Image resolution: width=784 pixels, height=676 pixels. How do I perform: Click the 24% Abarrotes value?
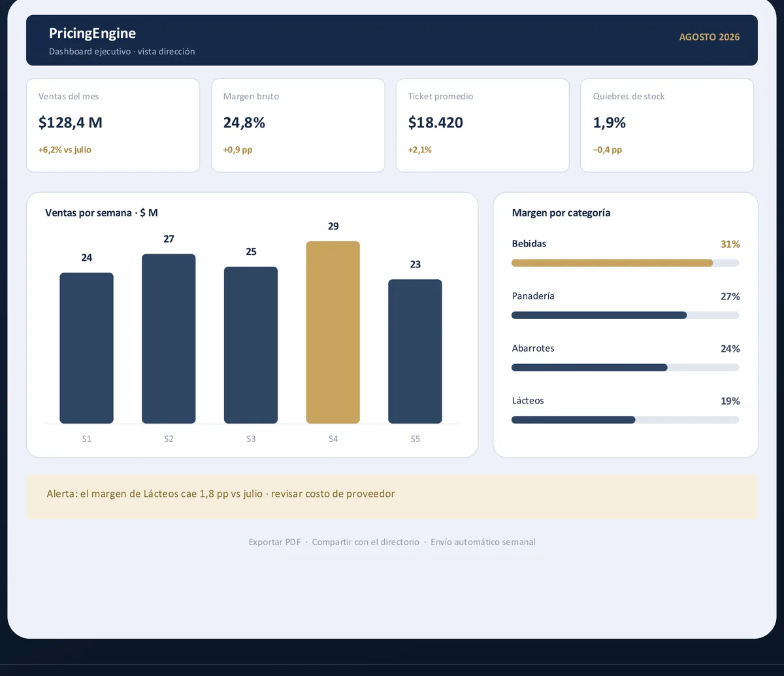pos(730,348)
